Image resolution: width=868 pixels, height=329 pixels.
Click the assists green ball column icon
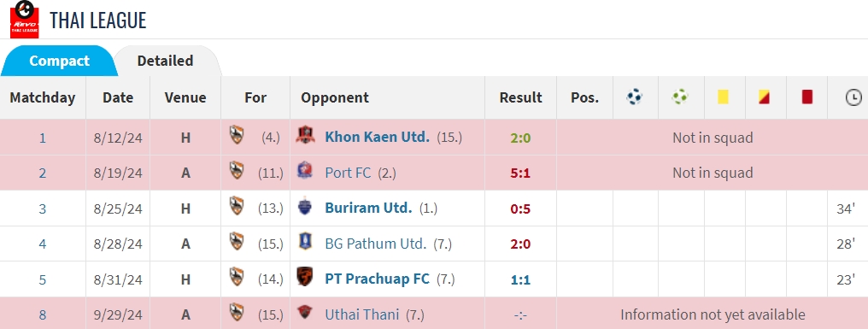pyautogui.click(x=680, y=97)
